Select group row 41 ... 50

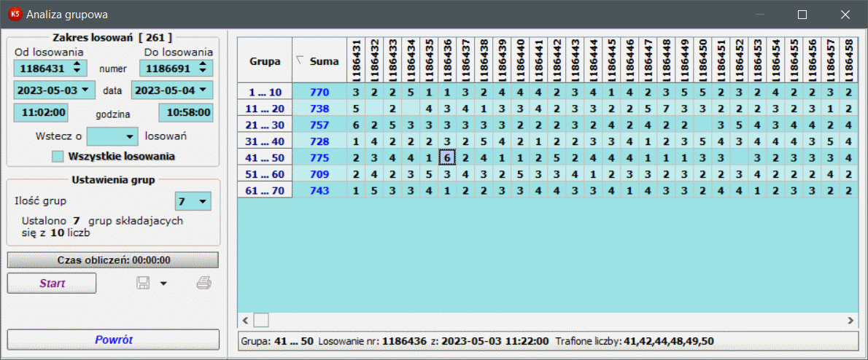pyautogui.click(x=266, y=157)
